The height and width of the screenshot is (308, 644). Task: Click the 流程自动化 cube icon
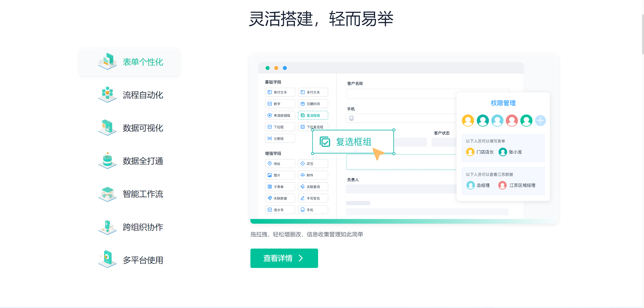tap(107, 94)
